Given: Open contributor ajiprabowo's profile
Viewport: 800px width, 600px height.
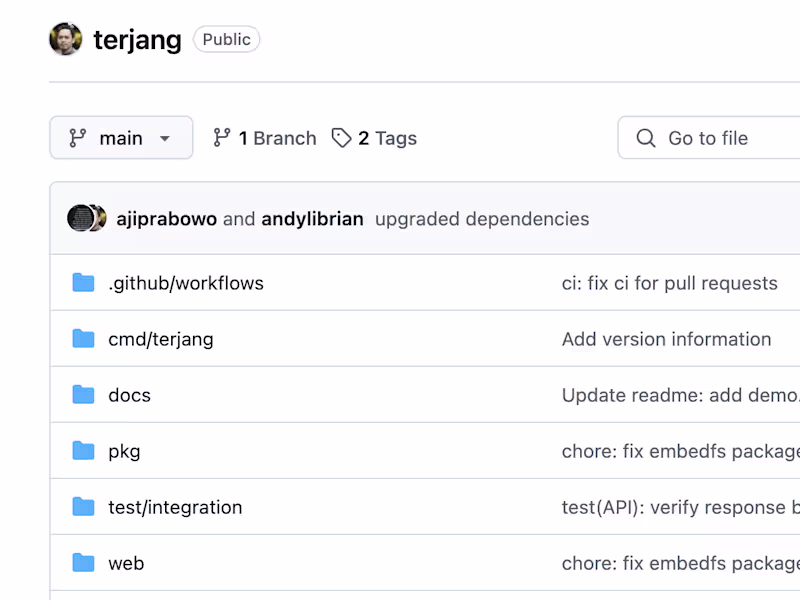Looking at the screenshot, I should click(166, 218).
